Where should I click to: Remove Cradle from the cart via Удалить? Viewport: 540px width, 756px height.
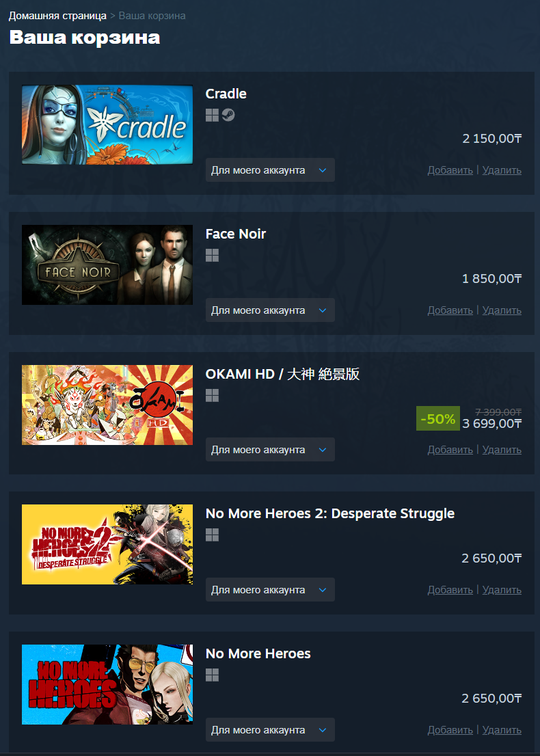point(502,170)
